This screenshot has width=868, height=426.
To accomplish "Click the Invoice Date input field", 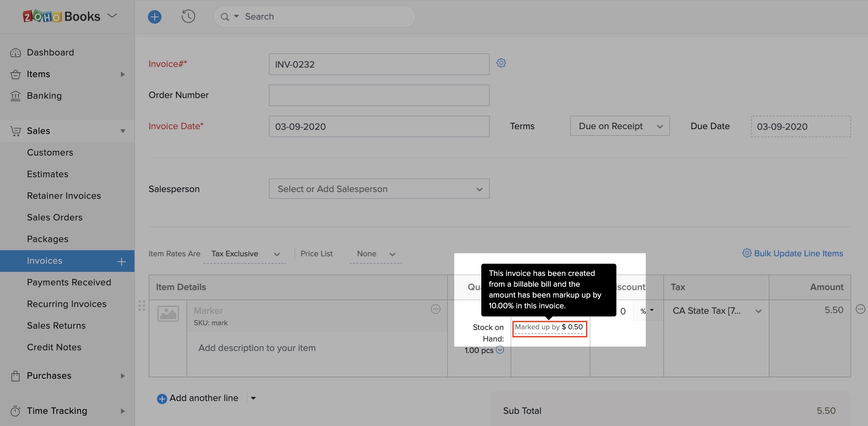I will pos(379,126).
